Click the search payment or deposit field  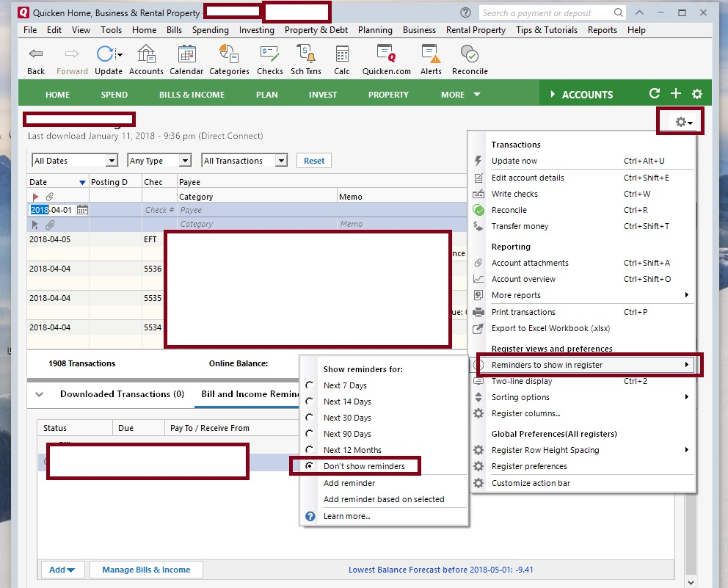545,13
